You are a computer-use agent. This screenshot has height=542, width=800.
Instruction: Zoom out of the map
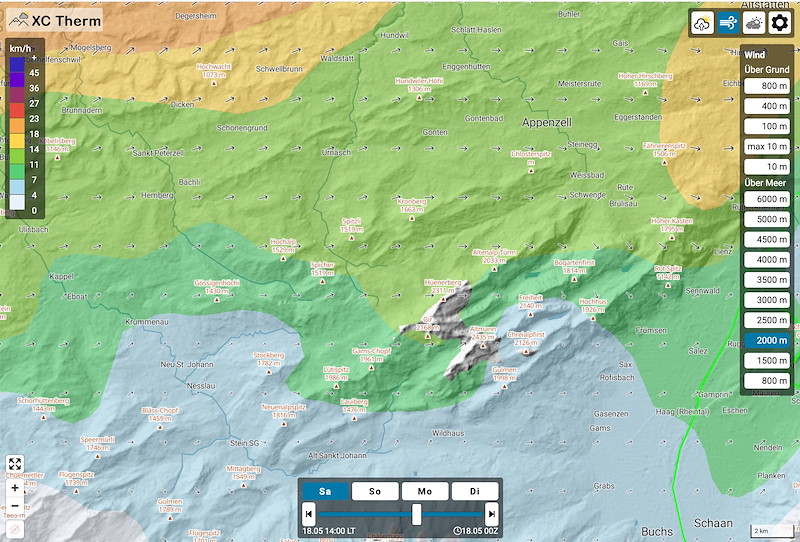click(x=15, y=506)
